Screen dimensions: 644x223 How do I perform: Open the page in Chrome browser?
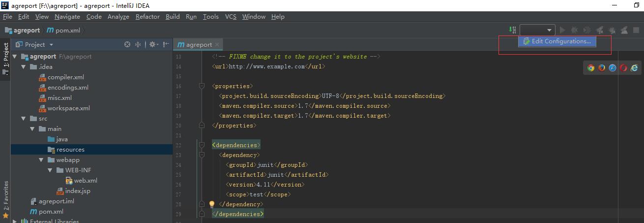(x=591, y=68)
